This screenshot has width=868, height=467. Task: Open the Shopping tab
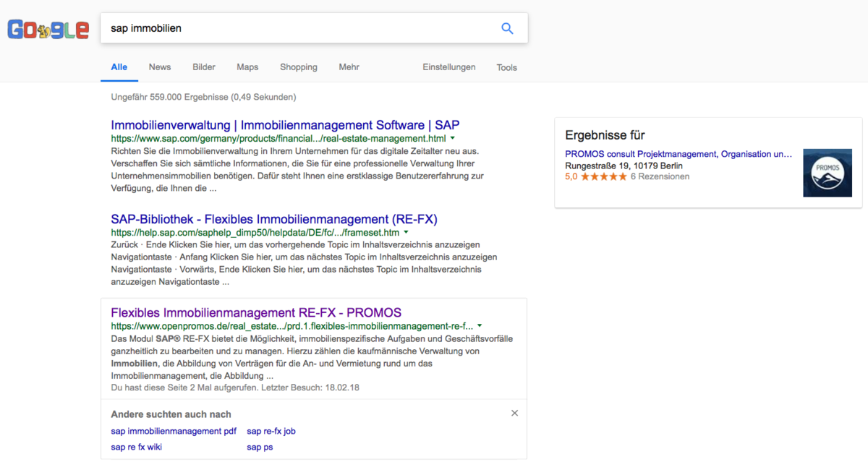[x=299, y=67]
